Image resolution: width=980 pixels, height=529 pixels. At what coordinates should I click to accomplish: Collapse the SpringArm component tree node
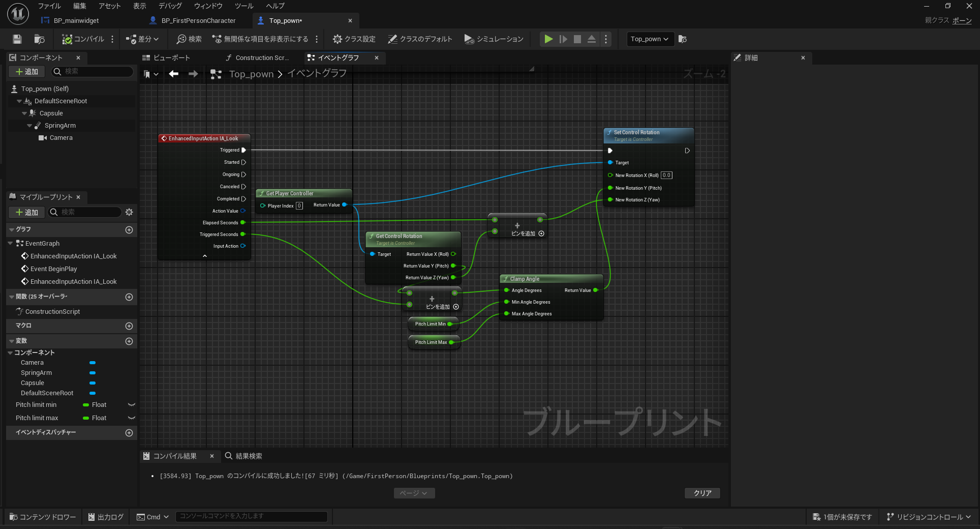point(29,126)
